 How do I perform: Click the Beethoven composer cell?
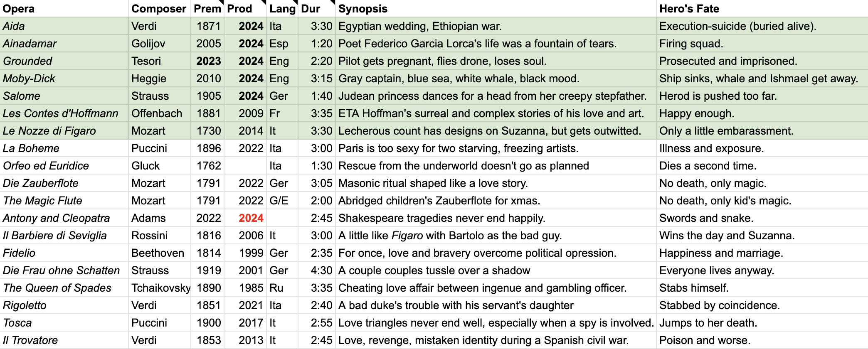(160, 253)
